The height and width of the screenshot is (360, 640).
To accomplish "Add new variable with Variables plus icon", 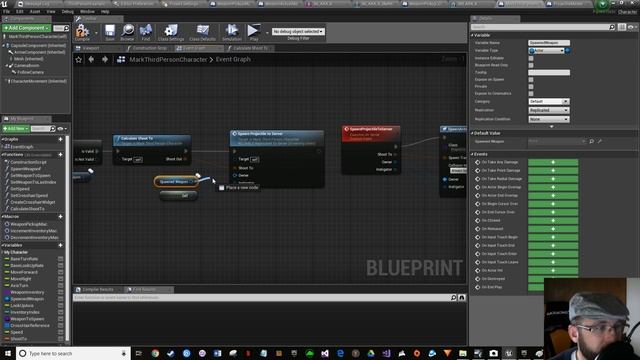I will pos(60,245).
